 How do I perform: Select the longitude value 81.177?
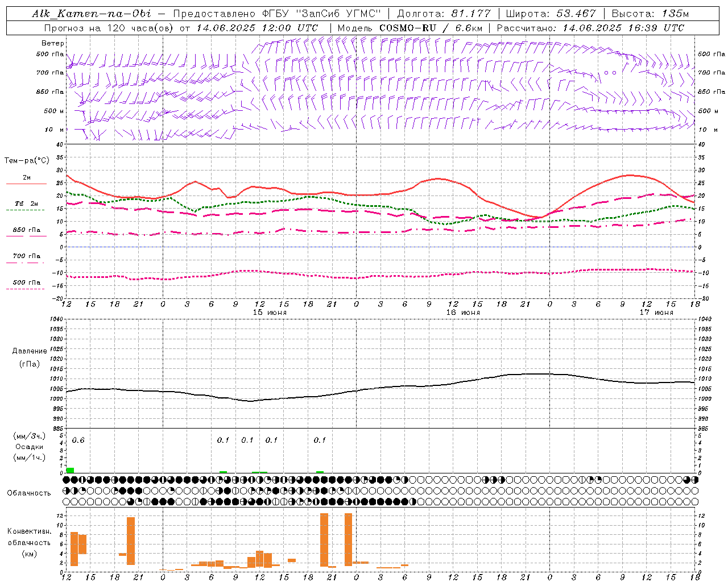coord(471,14)
